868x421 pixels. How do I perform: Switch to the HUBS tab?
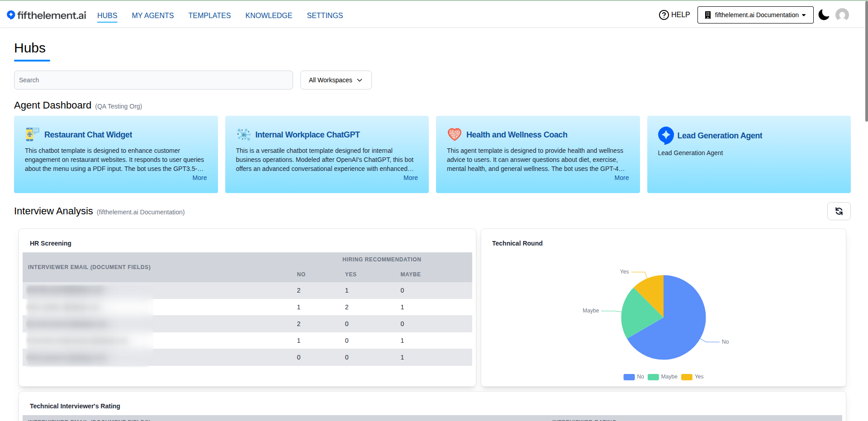click(x=107, y=15)
